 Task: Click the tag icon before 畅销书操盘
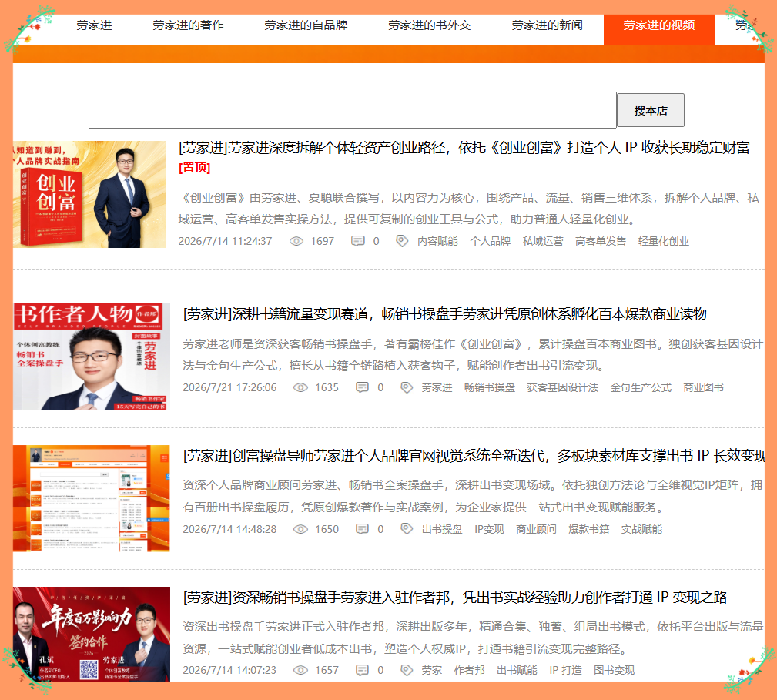click(407, 387)
